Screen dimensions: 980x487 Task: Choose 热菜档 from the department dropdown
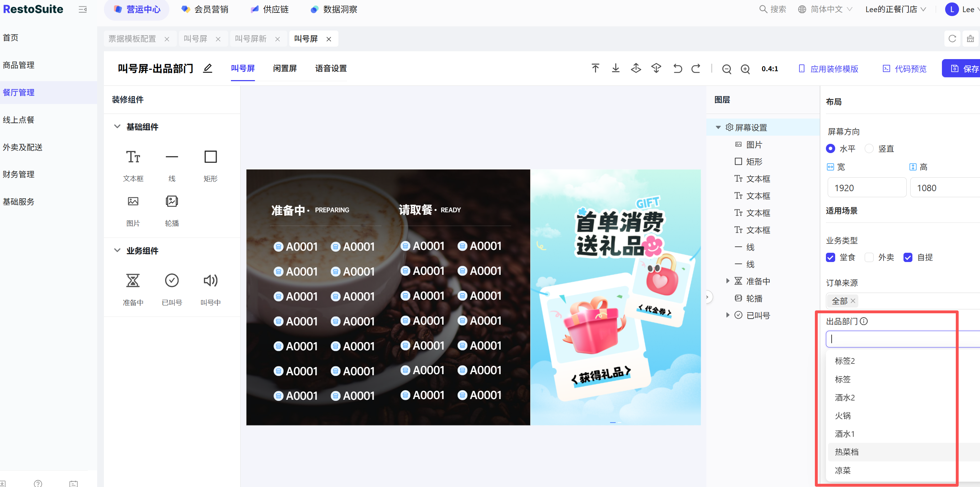point(847,452)
